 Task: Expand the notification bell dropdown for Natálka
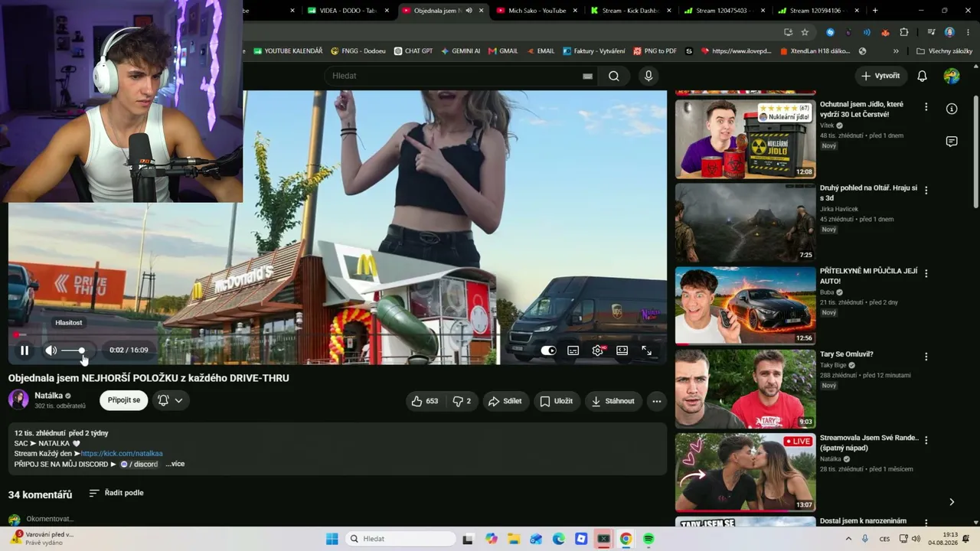click(171, 400)
